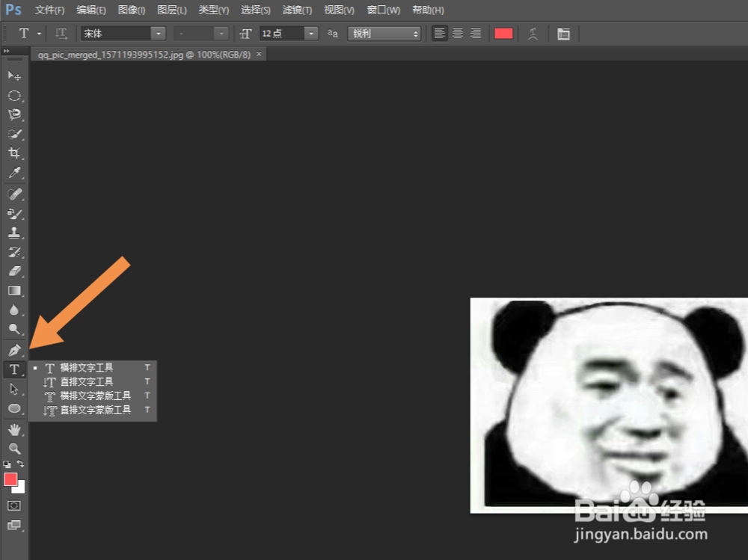Select the Crop tool
This screenshot has height=560, width=748.
tap(14, 153)
